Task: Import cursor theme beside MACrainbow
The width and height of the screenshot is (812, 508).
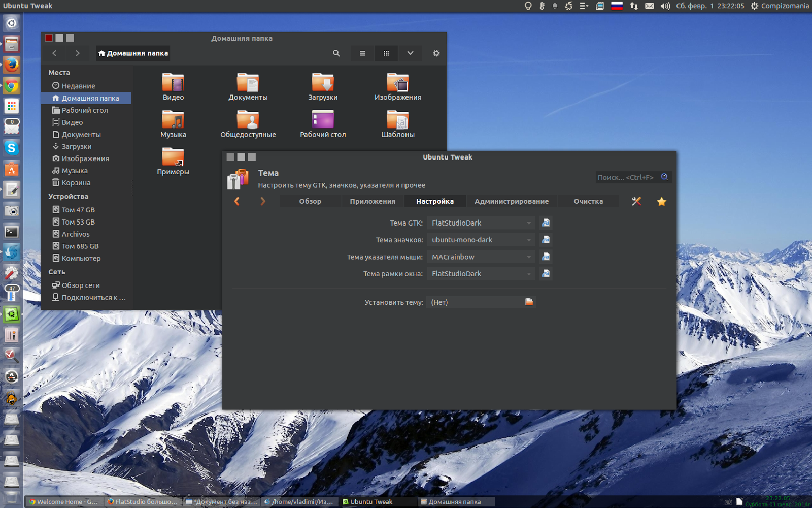Action: coord(546,257)
